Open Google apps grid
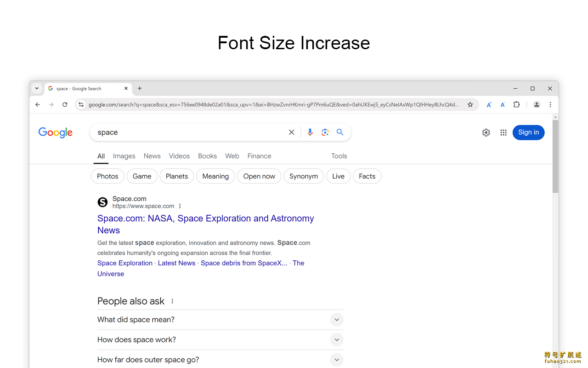588x368 pixels. click(503, 132)
